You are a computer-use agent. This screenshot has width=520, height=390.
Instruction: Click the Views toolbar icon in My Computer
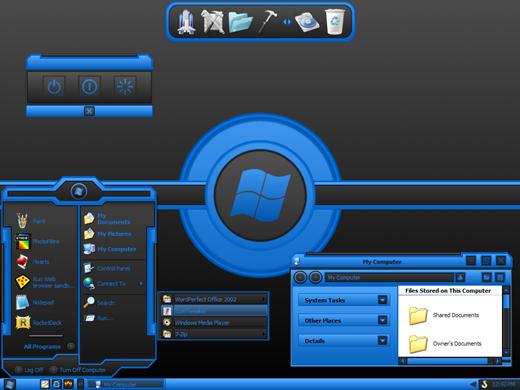500,277
